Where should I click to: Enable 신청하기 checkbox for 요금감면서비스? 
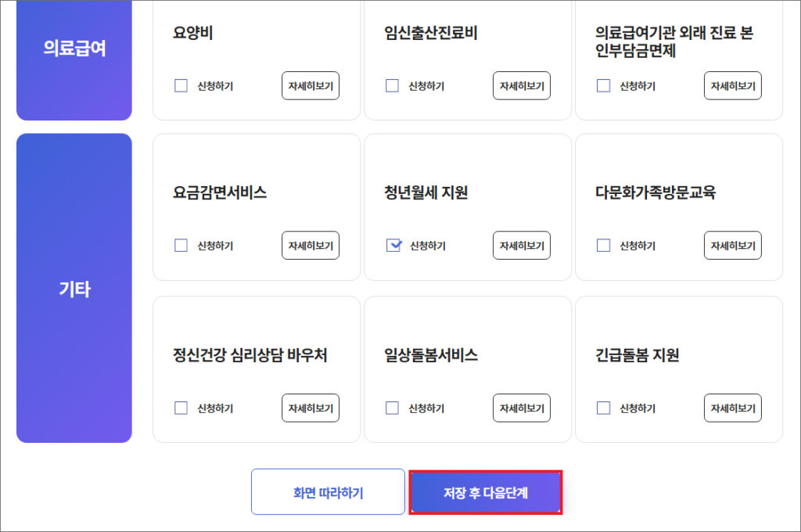[181, 246]
